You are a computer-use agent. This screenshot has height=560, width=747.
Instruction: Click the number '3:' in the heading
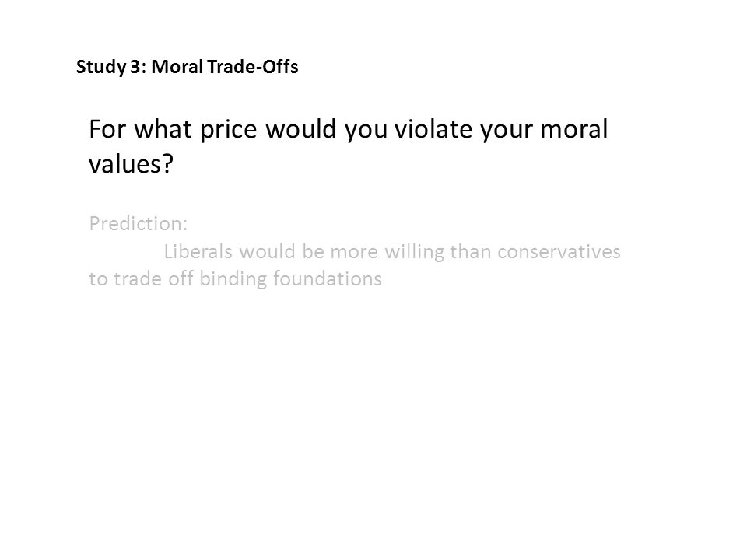coord(138,67)
